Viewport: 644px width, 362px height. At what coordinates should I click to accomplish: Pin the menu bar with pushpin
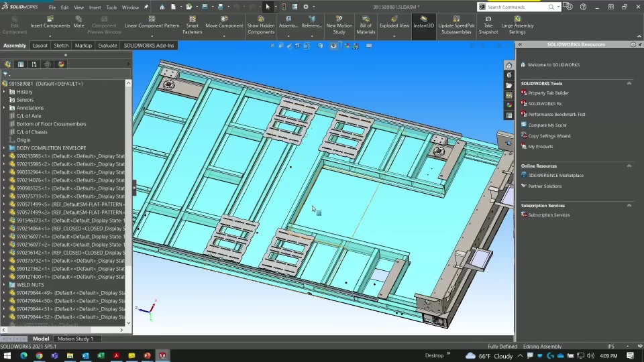pyautogui.click(x=146, y=7)
